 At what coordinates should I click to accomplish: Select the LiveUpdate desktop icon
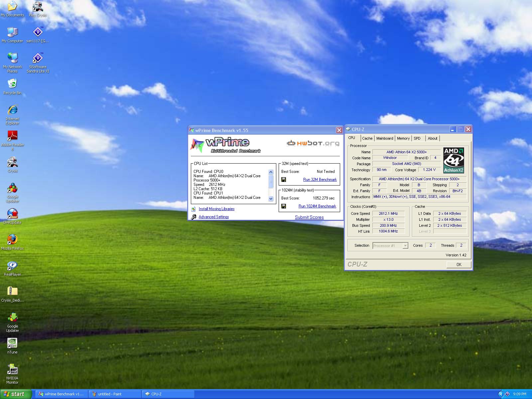(x=12, y=216)
